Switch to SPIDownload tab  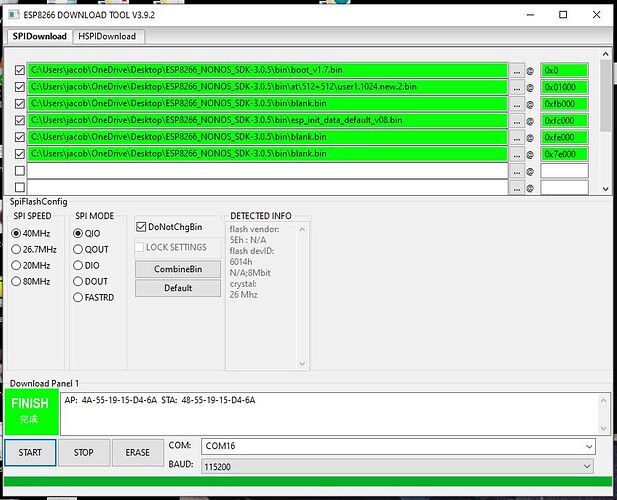39,36
